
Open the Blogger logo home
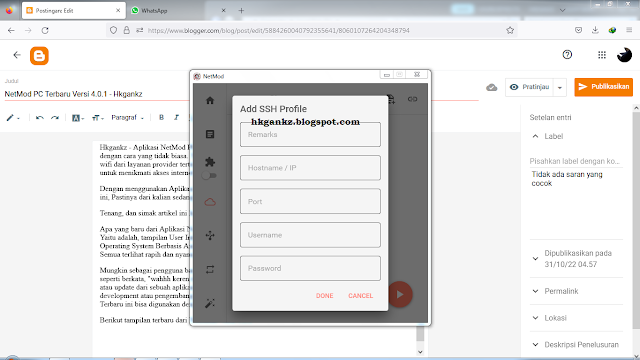39,56
